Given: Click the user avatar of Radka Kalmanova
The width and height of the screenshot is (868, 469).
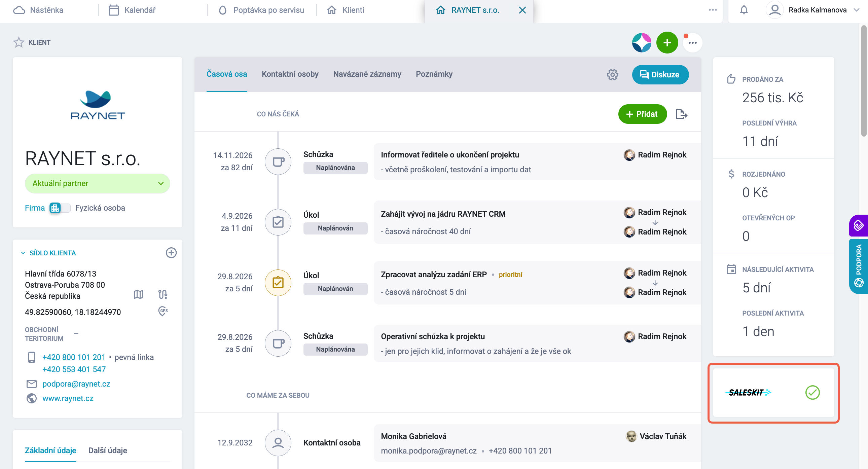Looking at the screenshot, I should [775, 10].
